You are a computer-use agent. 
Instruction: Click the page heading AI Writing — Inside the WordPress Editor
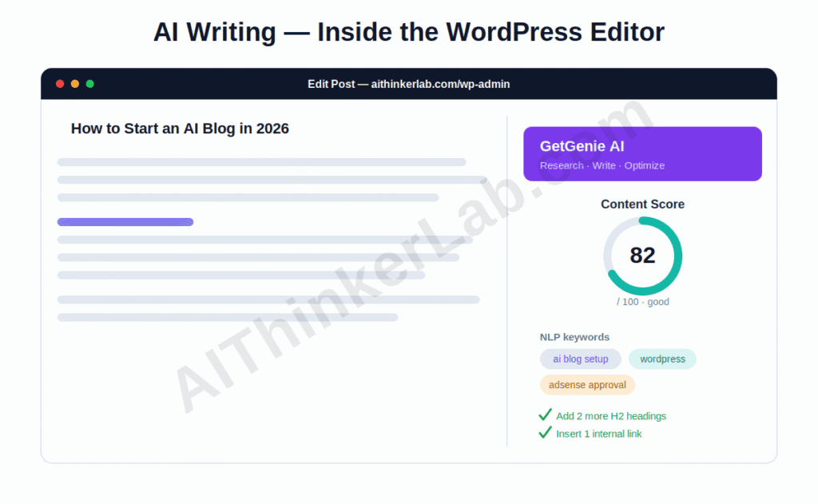point(409,32)
